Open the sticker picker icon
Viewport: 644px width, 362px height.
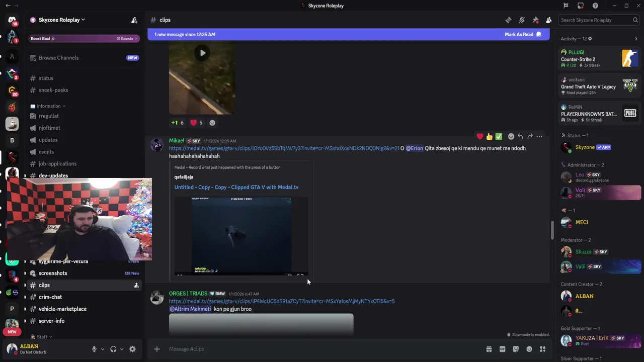(x=516, y=349)
